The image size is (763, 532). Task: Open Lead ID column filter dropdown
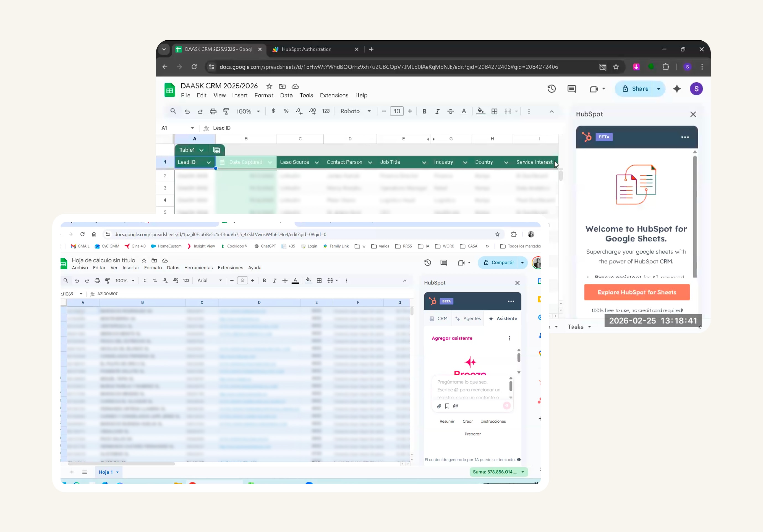(209, 162)
